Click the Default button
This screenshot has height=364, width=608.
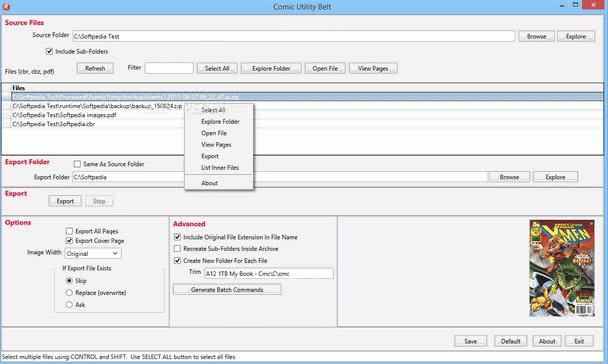point(510,341)
